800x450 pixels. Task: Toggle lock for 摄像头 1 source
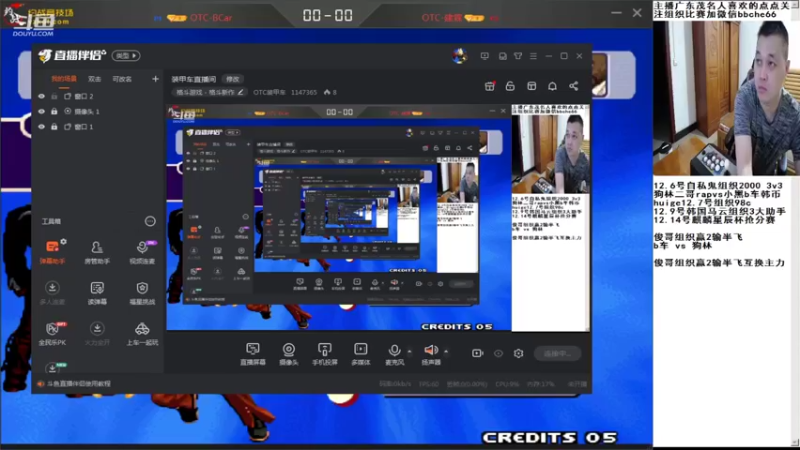(54, 111)
